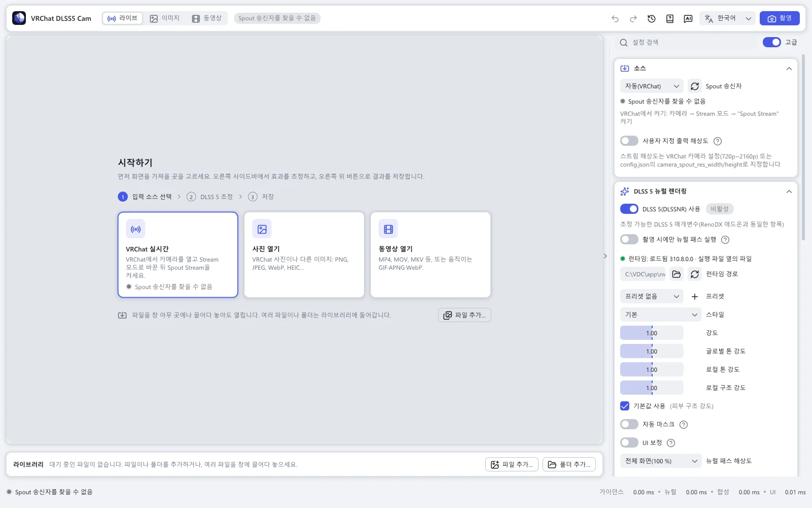Click the search magnifier icon
This screenshot has height=508, width=812.
(x=624, y=43)
